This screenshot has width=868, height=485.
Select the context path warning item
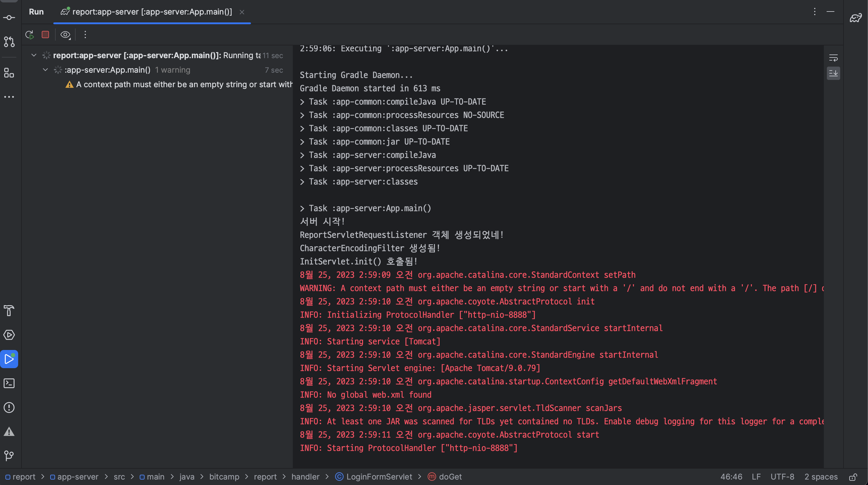(184, 84)
